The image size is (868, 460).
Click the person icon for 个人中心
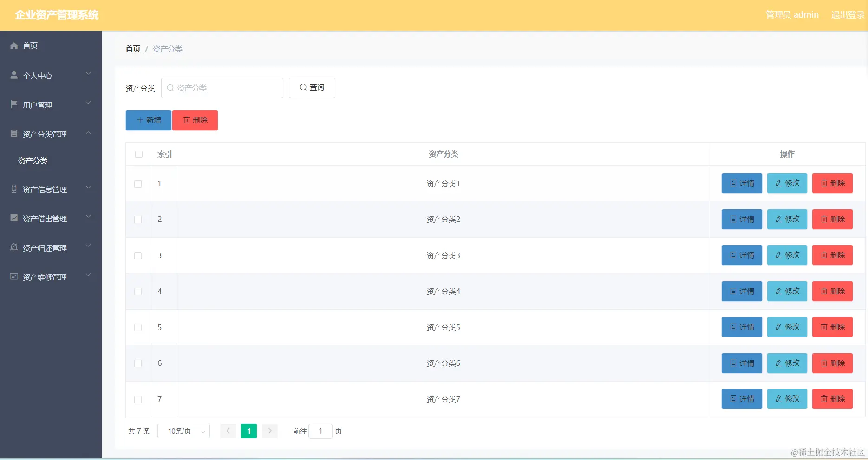(x=14, y=75)
